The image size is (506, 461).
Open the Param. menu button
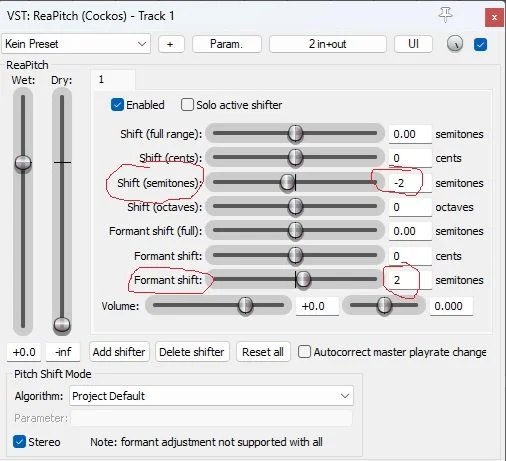(227, 44)
